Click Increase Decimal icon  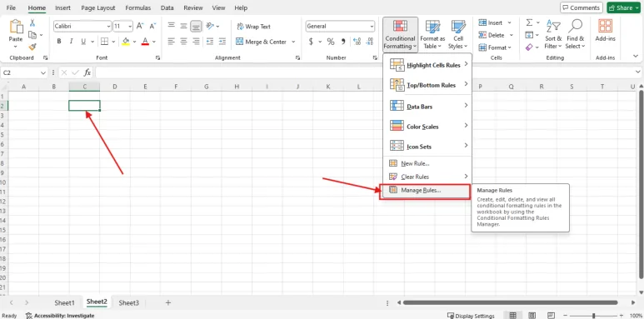click(x=357, y=42)
